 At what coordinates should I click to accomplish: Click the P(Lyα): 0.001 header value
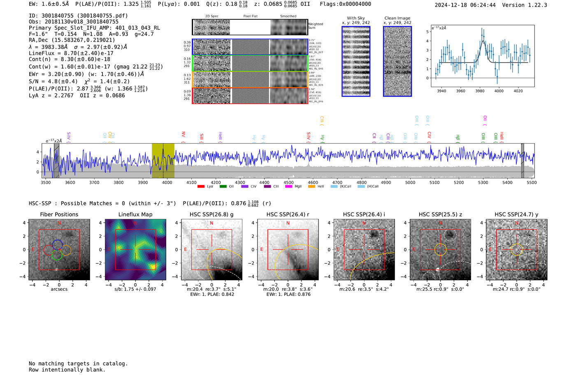(x=179, y=4)
